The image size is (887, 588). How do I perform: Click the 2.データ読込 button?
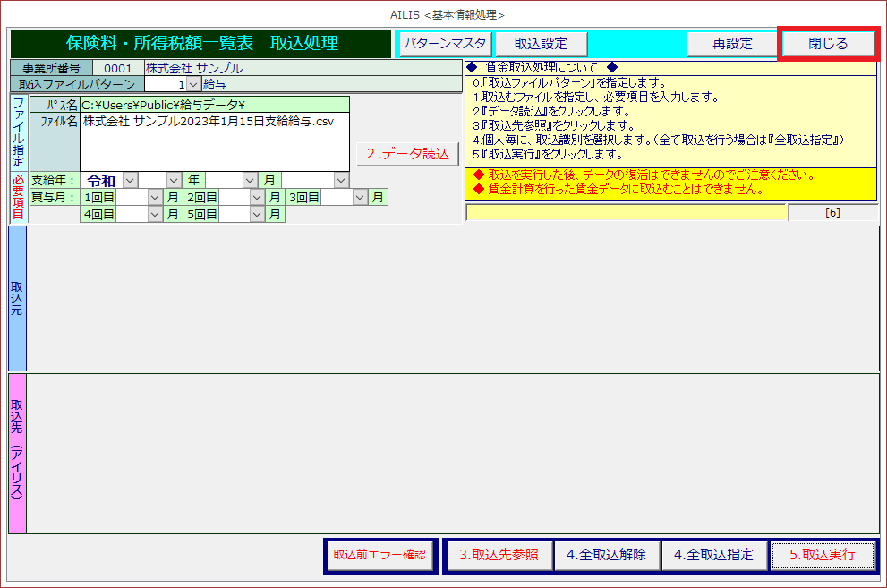(x=407, y=153)
